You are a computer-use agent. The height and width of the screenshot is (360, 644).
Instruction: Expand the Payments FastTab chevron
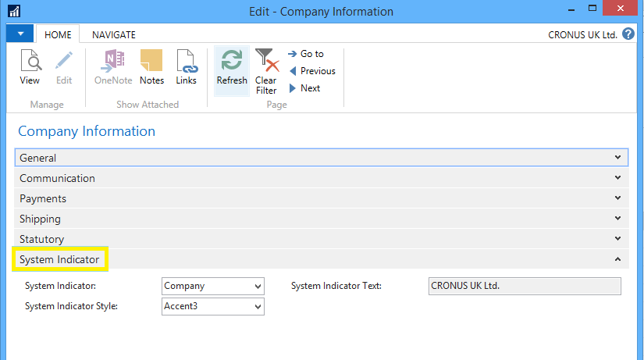(x=617, y=198)
